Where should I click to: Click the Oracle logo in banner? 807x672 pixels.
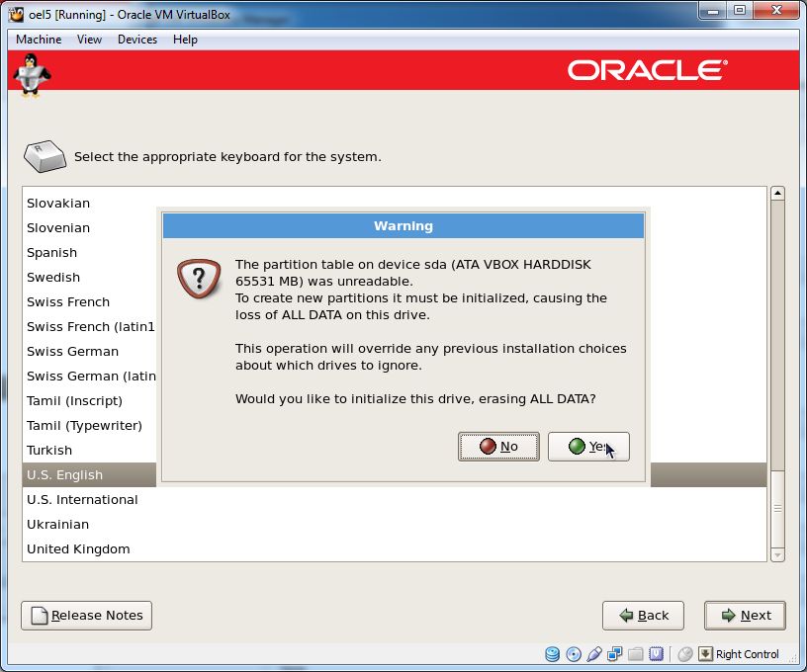coord(648,70)
